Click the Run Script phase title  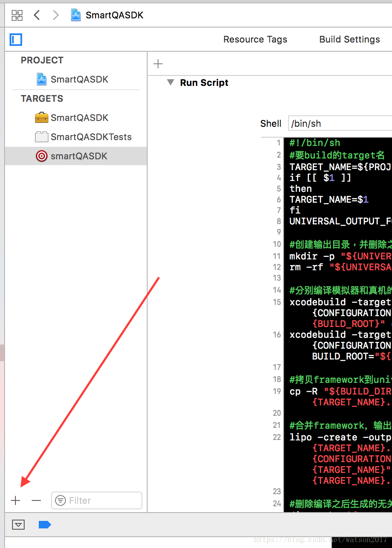(204, 83)
